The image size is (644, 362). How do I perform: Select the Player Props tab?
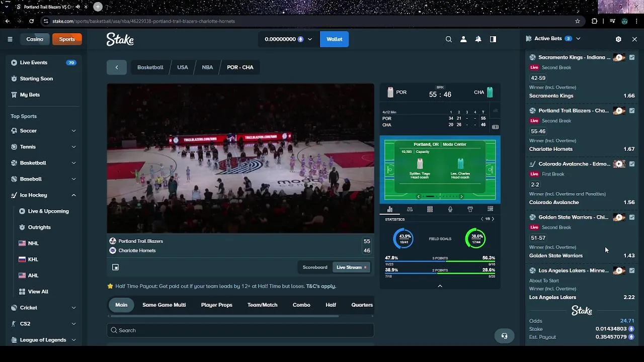(x=217, y=305)
